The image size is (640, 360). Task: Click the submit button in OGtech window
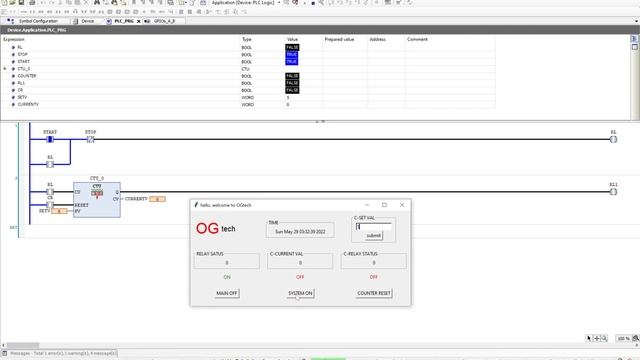coord(373,236)
